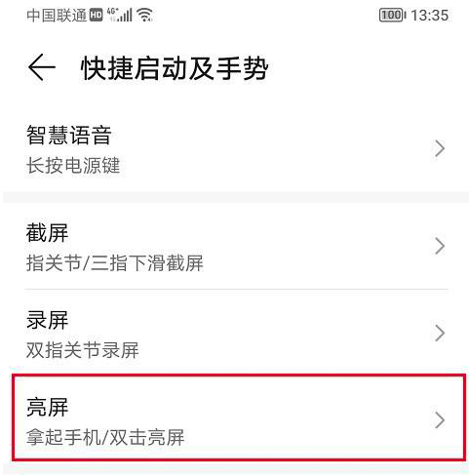Select the 长按电源键 subtitle text
Screen dimensions: 469x476
pyautogui.click(x=73, y=165)
